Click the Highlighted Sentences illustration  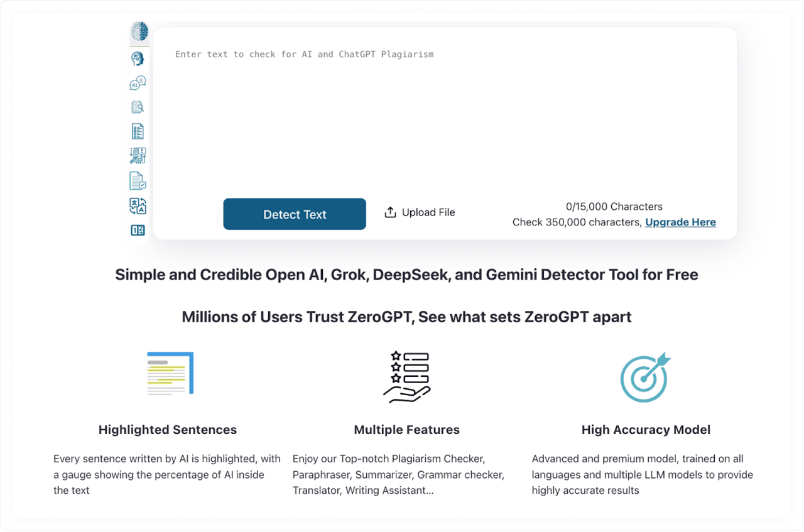(168, 373)
